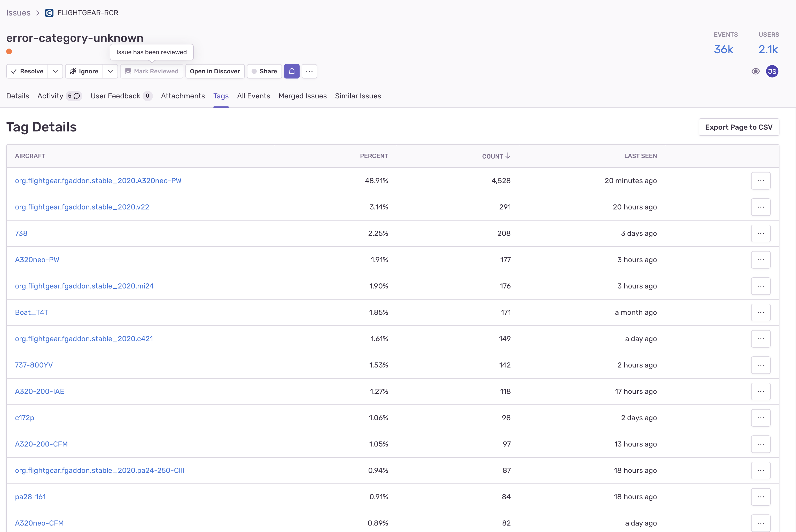Open the Attachments tab
This screenshot has height=532, width=796.
pos(183,96)
